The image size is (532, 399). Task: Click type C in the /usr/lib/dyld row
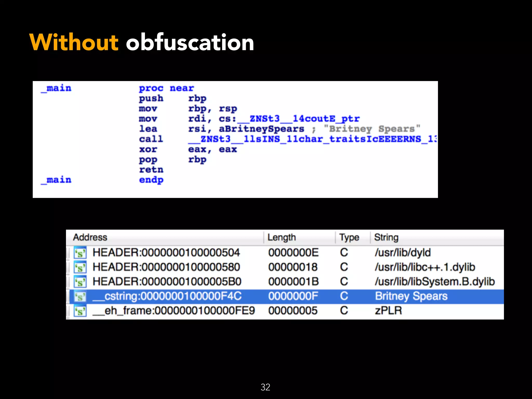pos(344,252)
